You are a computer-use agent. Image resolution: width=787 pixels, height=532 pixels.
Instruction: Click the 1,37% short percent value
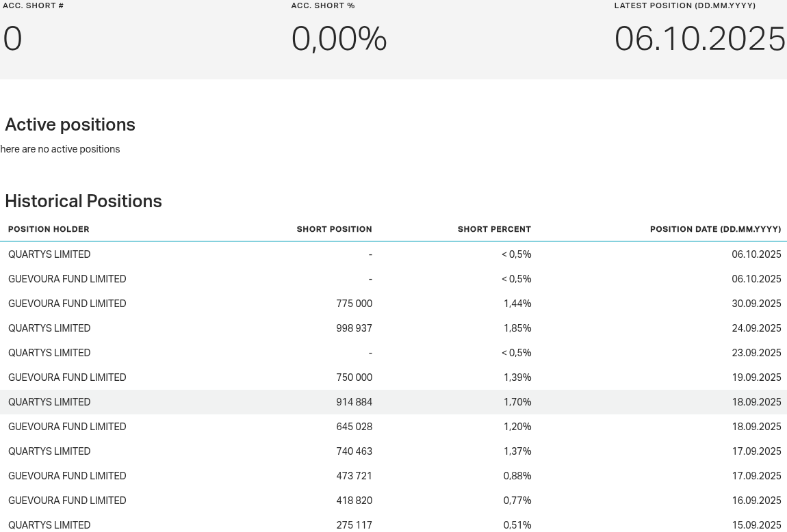coord(517,451)
